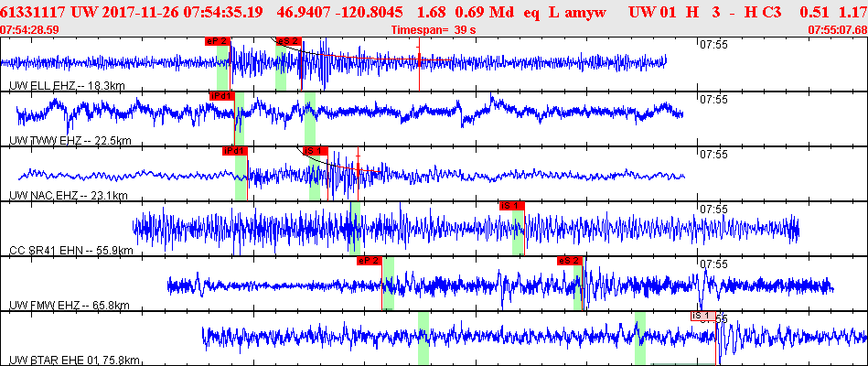The height and width of the screenshot is (366, 868).
Task: Click station label CC SR41 EHN 55.9km
Action: coord(71,251)
